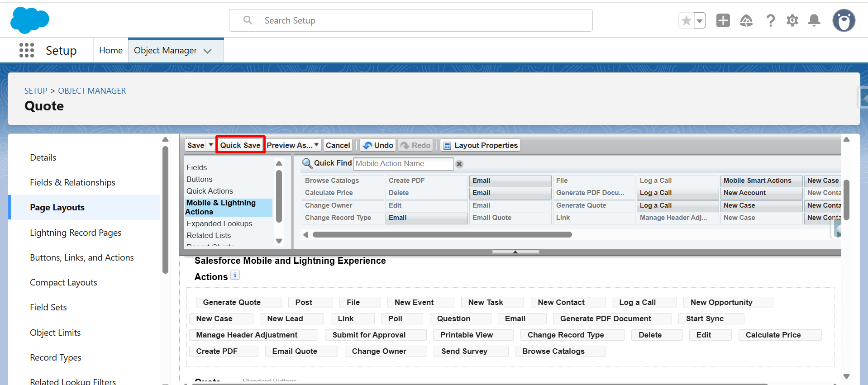Viewport: 868px width, 385px height.
Task: Open the Object Manager tab chevron
Action: (x=208, y=51)
